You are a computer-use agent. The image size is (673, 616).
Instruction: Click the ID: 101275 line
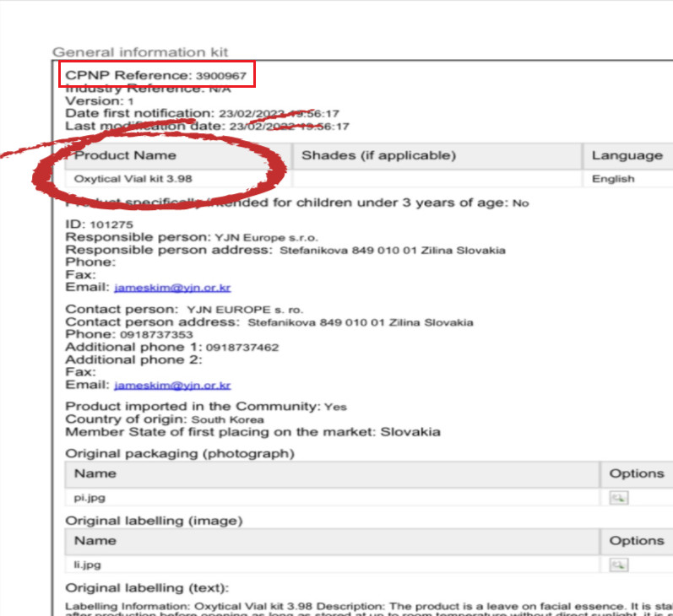(x=99, y=224)
